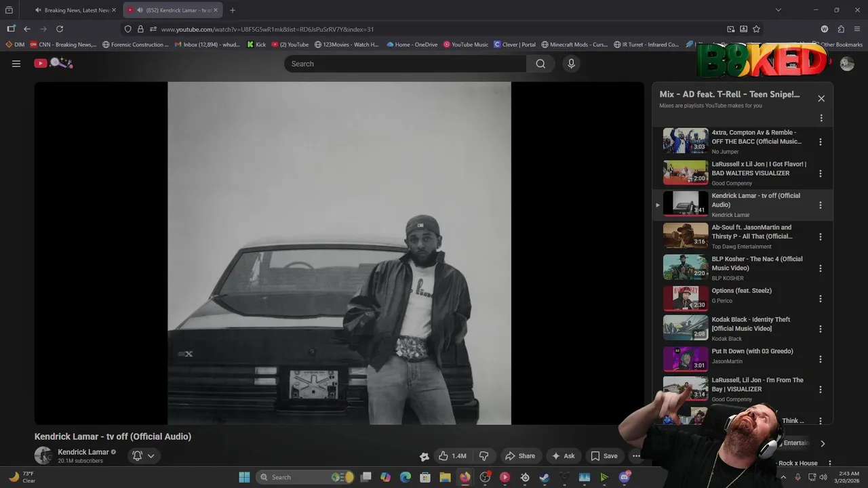Open Discord from the taskbar
868x488 pixels.
tap(625, 477)
